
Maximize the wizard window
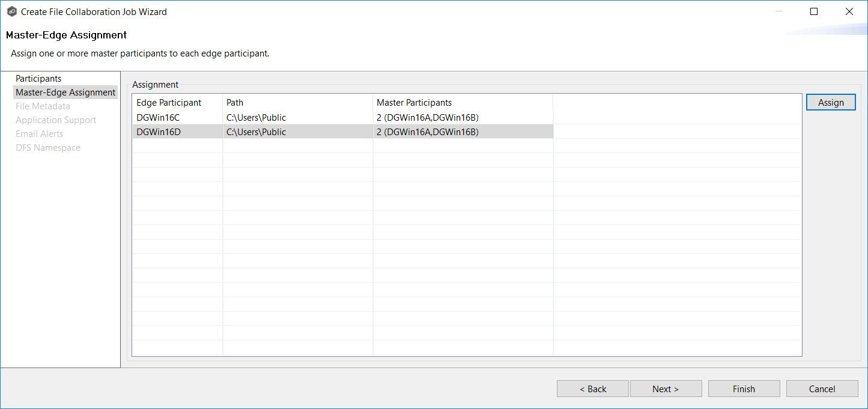[814, 11]
